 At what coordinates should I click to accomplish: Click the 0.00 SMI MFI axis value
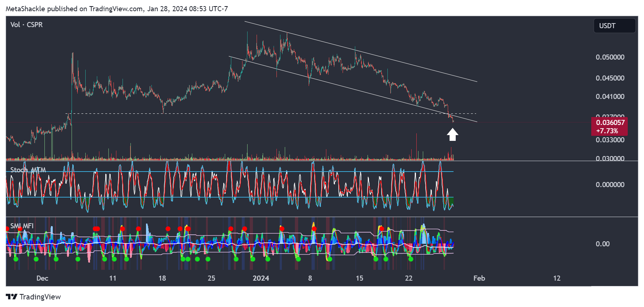(603, 244)
